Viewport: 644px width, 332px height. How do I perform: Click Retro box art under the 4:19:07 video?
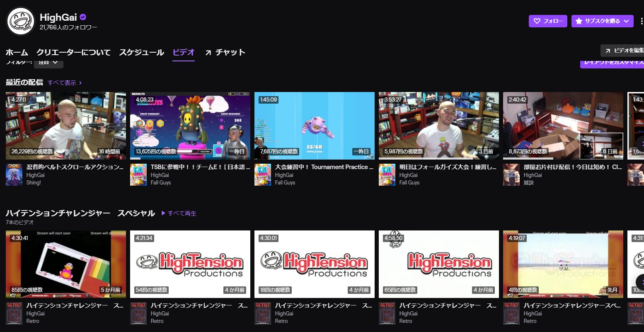(x=511, y=313)
